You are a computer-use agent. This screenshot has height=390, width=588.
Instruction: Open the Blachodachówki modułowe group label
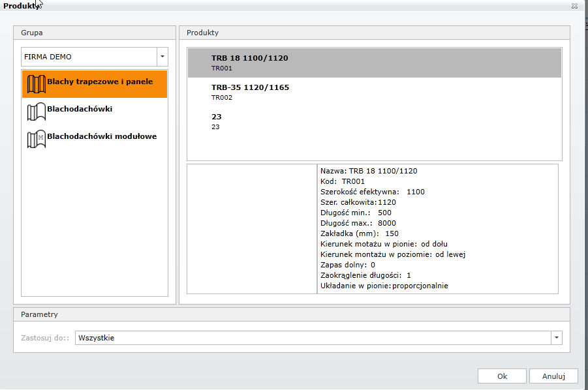tap(102, 136)
